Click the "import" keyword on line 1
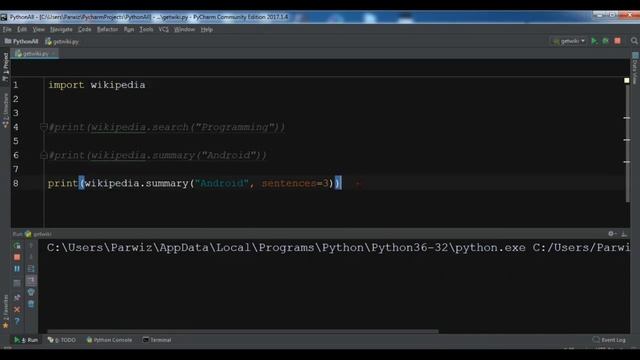The width and height of the screenshot is (640, 360). tap(66, 85)
